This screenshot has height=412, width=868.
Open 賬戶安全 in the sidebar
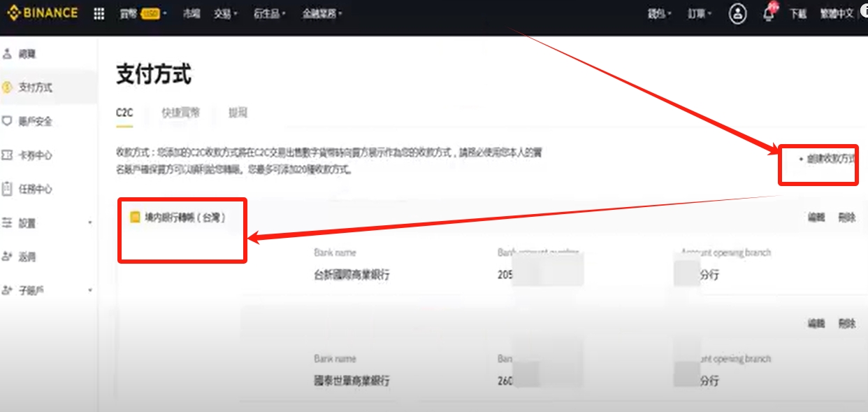pyautogui.click(x=36, y=122)
